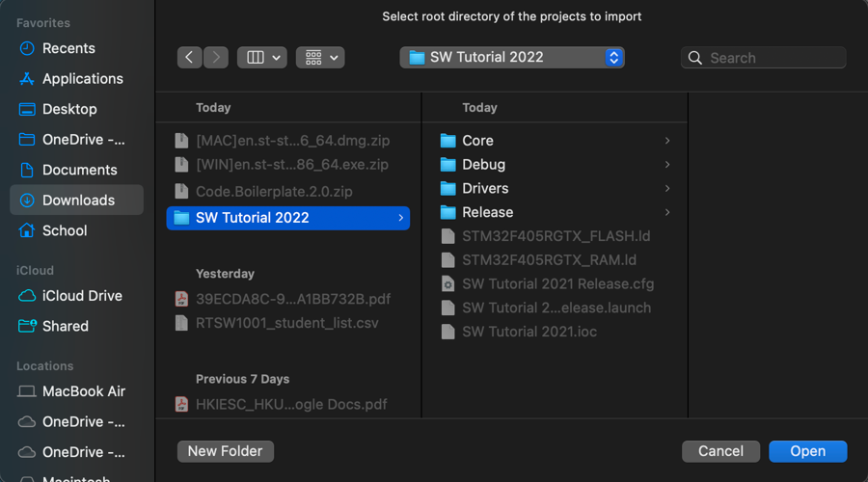Click the MacBook Air laptop icon
This screenshot has height=482, width=868.
[x=27, y=391]
